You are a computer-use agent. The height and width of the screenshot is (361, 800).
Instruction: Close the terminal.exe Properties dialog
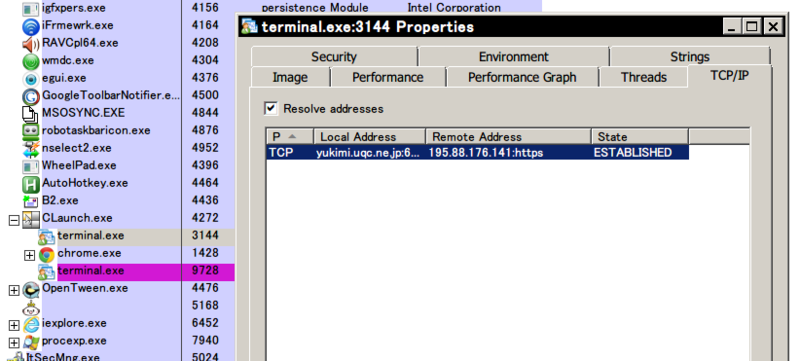(773, 27)
